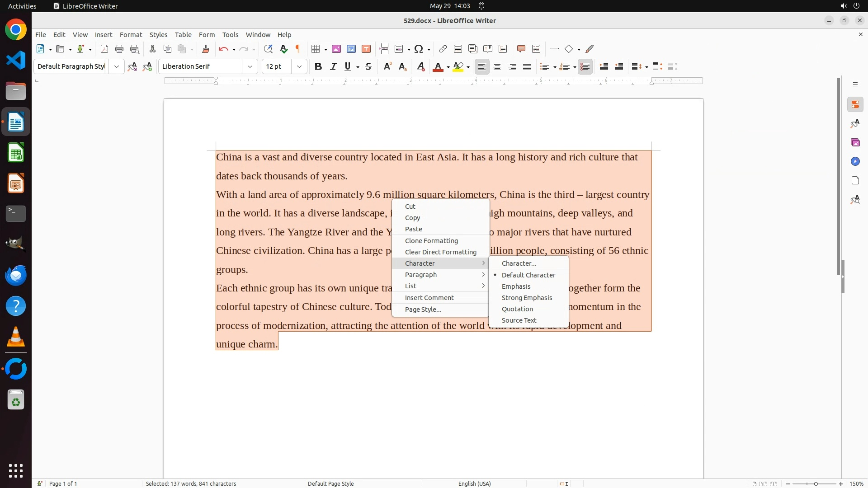Enable justified paragraph alignment

(x=527, y=66)
